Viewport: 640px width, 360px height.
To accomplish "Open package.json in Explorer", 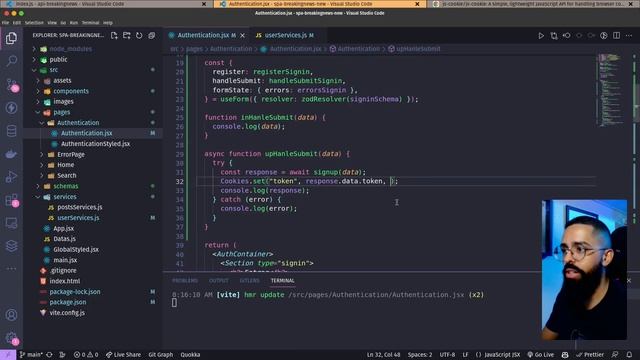I will [68, 302].
